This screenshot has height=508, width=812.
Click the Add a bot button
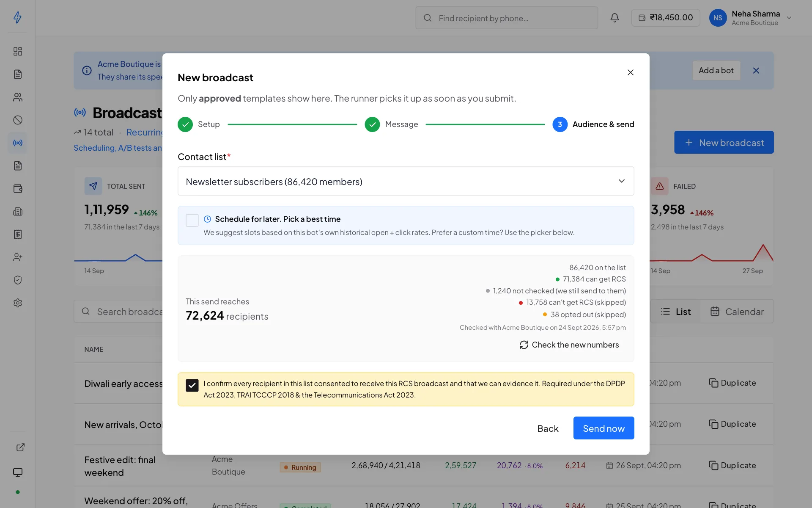(716, 70)
